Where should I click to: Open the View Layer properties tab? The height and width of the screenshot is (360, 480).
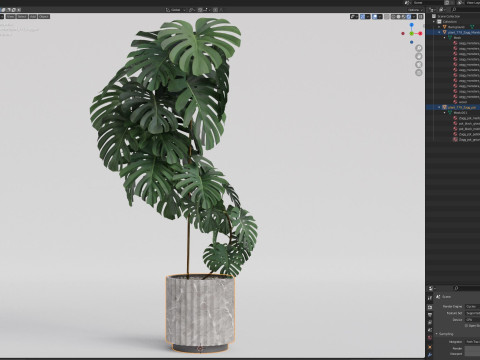coord(430,322)
